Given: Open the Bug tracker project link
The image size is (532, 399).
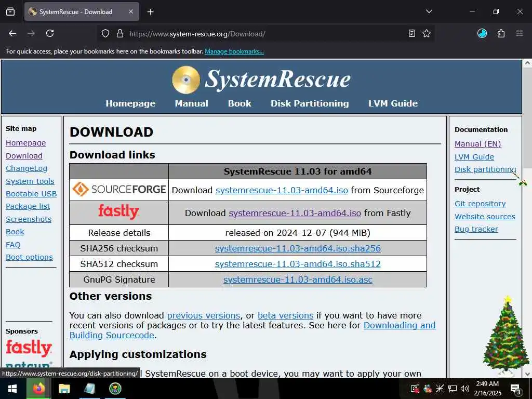Looking at the screenshot, I should pos(476,229).
